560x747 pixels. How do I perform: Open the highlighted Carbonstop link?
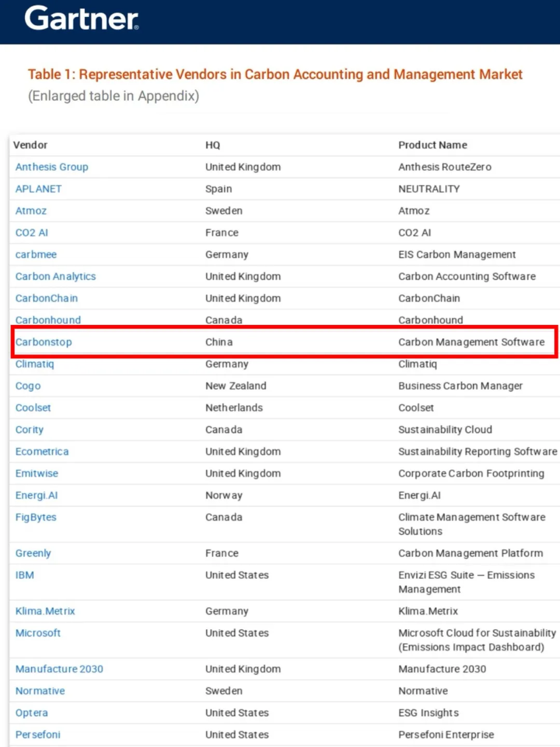(x=43, y=342)
